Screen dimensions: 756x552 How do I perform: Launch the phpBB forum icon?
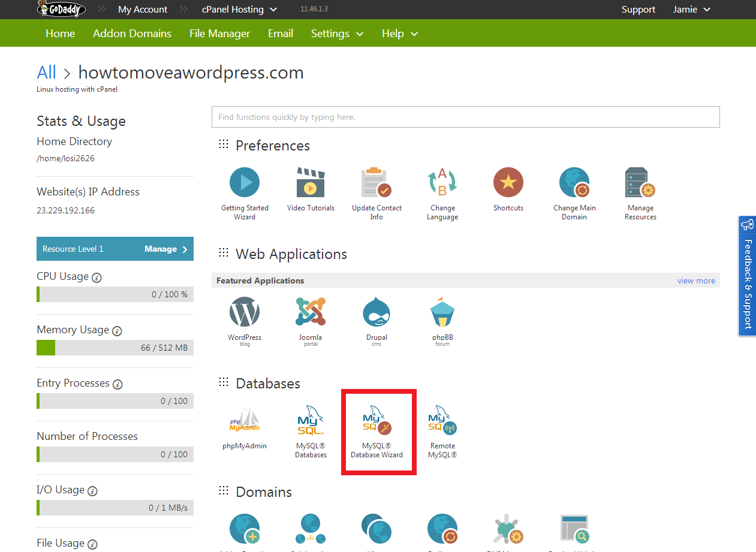pos(442,312)
